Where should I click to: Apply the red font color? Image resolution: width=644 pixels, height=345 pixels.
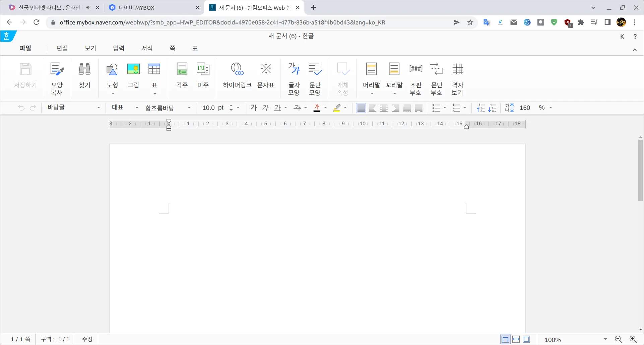tap(317, 108)
